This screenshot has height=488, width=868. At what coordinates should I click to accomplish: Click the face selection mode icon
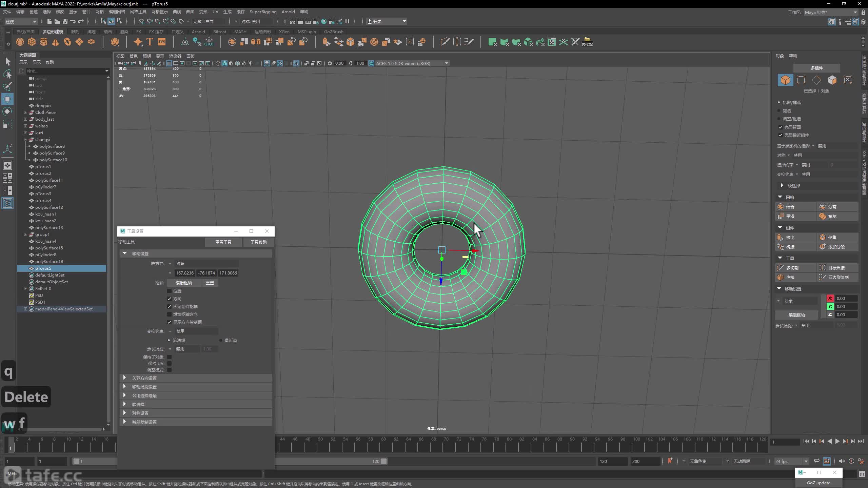(832, 80)
